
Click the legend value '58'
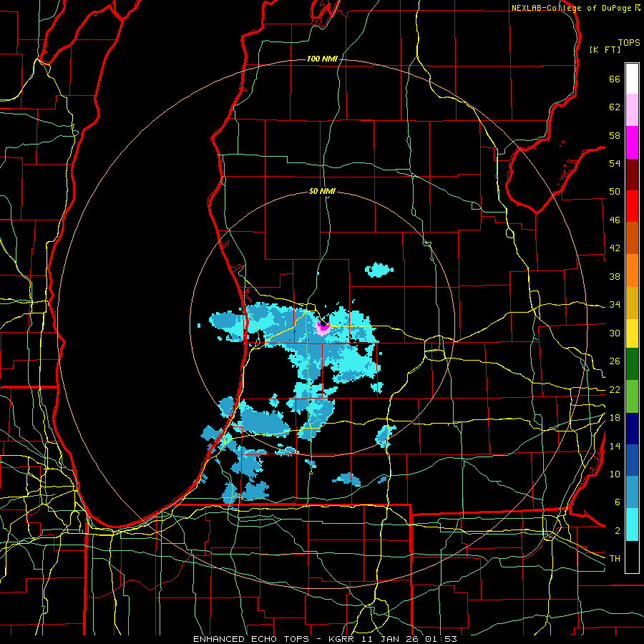click(x=615, y=135)
